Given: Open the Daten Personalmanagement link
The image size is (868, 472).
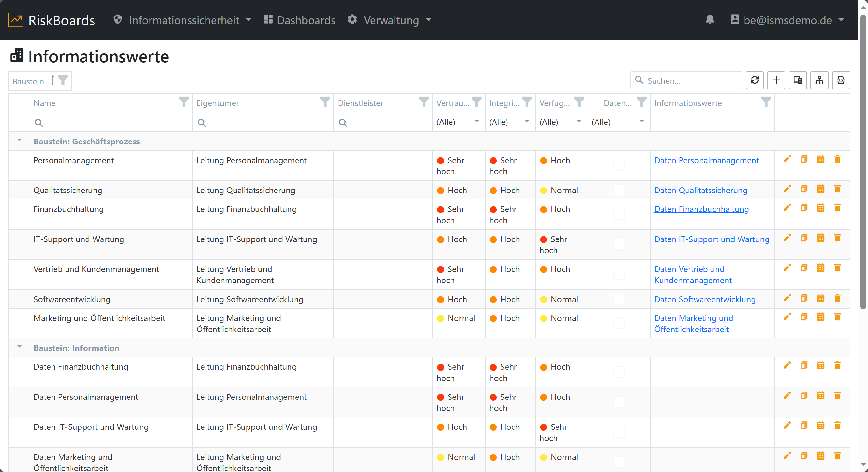Looking at the screenshot, I should pos(706,160).
